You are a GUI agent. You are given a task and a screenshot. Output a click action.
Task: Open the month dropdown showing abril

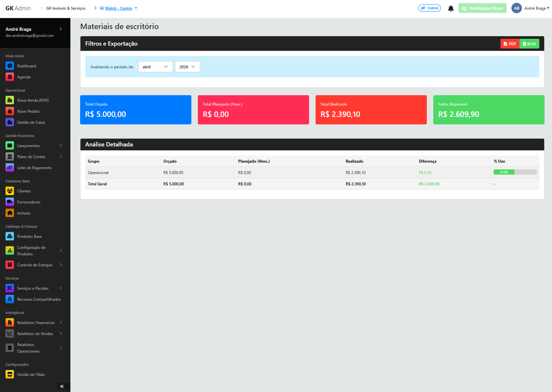tap(155, 67)
